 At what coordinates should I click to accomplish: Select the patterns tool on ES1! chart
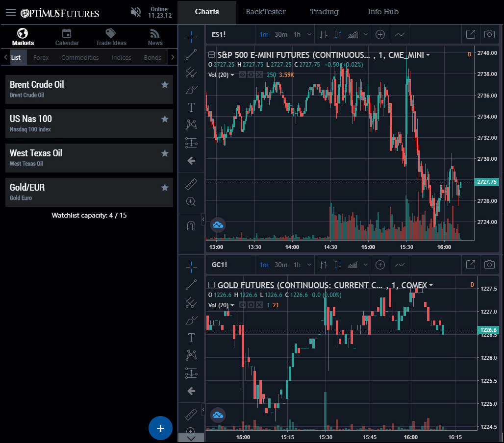[191, 124]
